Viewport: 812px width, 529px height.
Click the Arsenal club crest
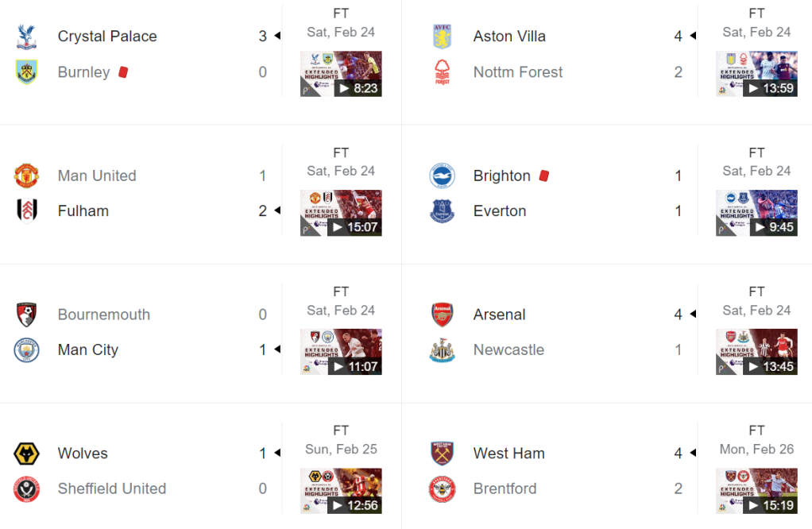coord(442,315)
